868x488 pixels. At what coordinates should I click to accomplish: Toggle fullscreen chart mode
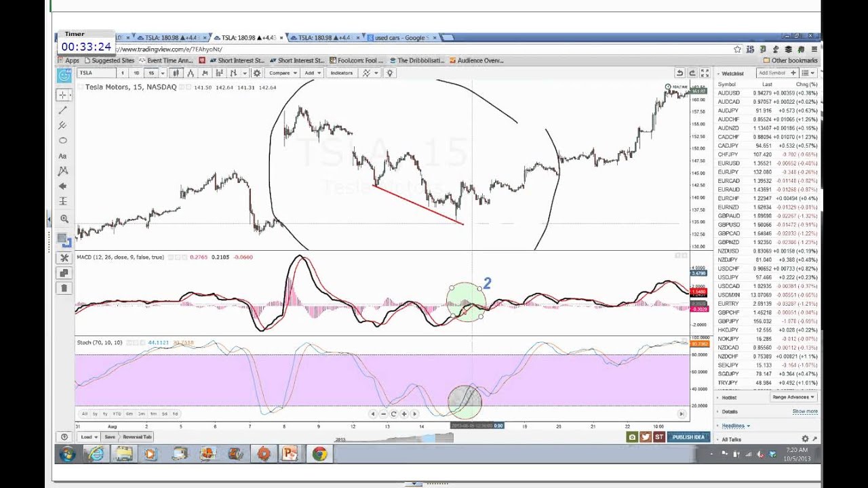pyautogui.click(x=705, y=73)
